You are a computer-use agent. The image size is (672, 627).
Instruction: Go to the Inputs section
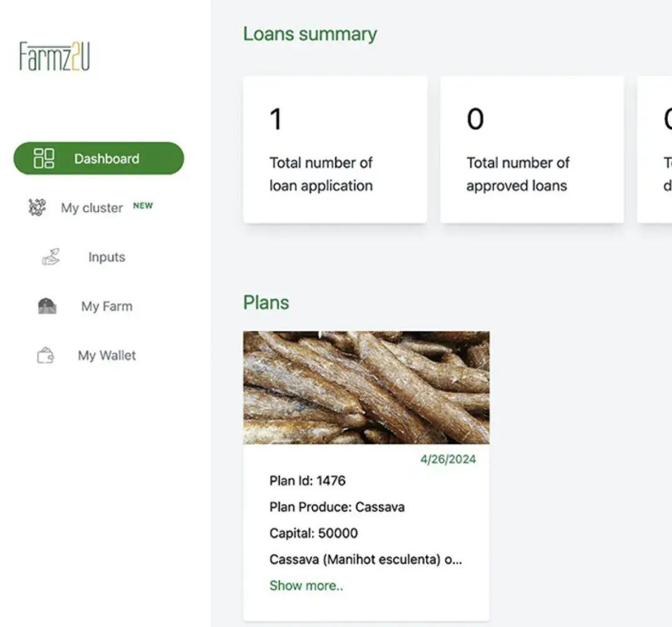(x=106, y=257)
